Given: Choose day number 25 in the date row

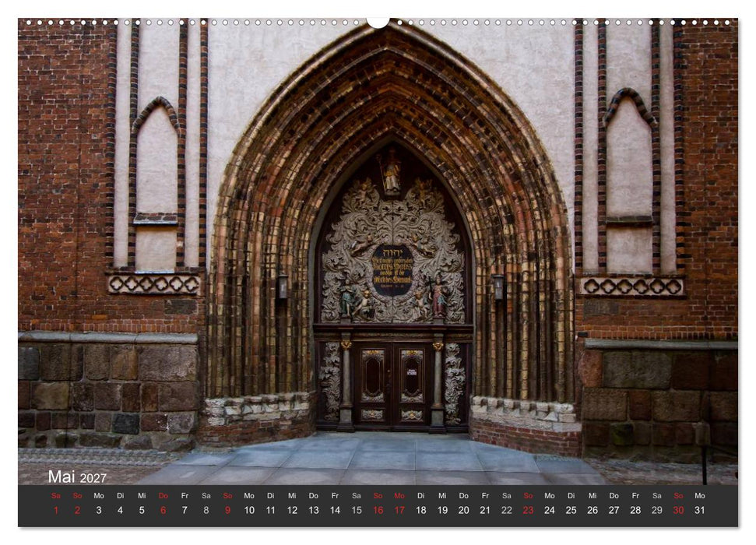Looking at the screenshot, I should point(571,510).
